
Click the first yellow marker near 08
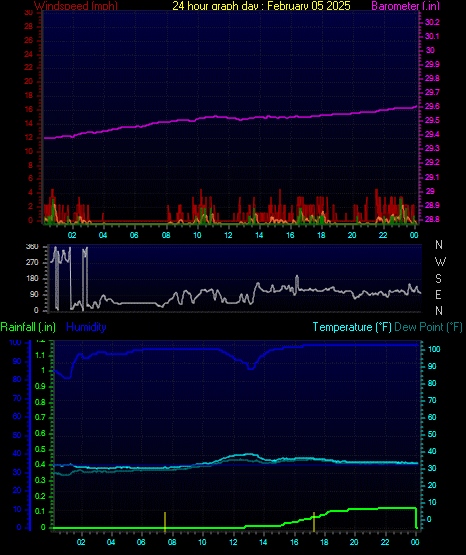point(165,521)
